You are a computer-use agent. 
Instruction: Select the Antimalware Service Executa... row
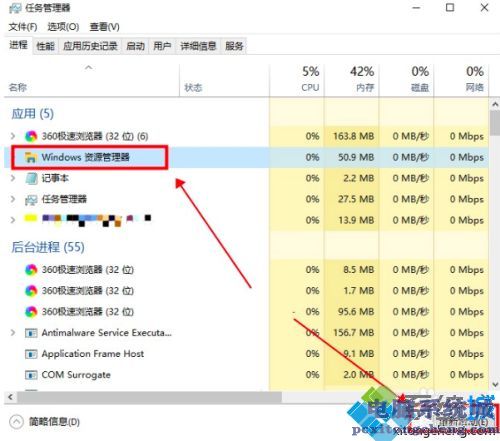[246, 333]
